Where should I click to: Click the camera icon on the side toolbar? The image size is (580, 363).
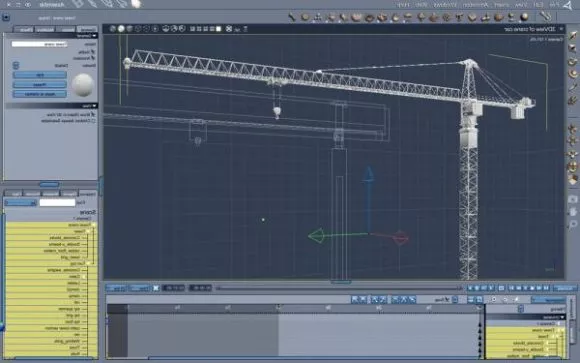pyautogui.click(x=573, y=199)
